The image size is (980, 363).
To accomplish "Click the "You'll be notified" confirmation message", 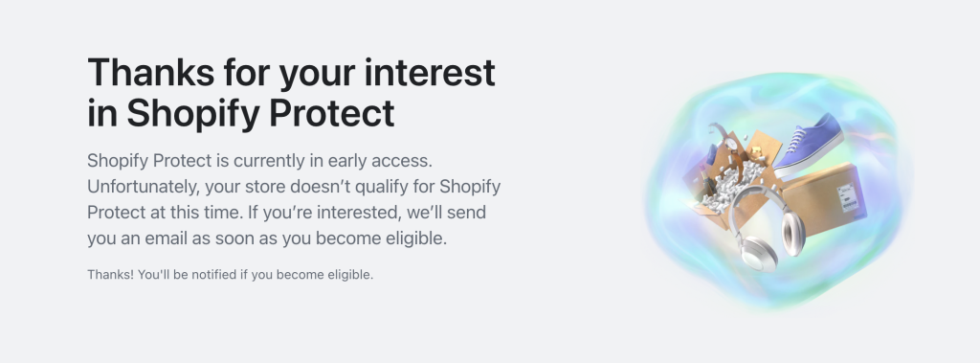I will pos(230,274).
